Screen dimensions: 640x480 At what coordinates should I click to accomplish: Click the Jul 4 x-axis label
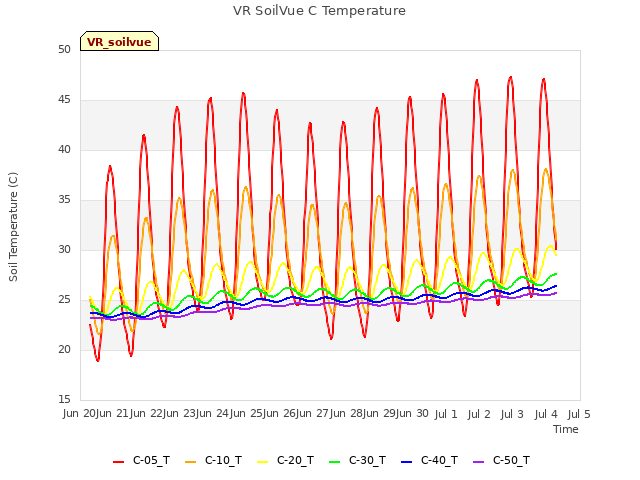546,414
